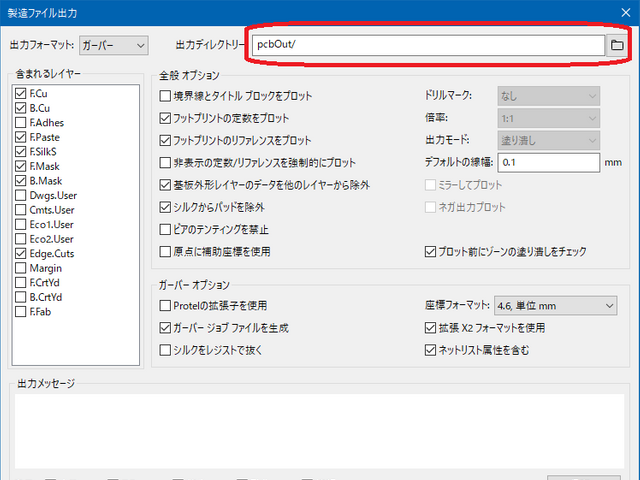Image resolution: width=640 pixels, height=480 pixels.
Task: Enable 原点に補助座標を使用 checkbox
Action: pyautogui.click(x=165, y=251)
